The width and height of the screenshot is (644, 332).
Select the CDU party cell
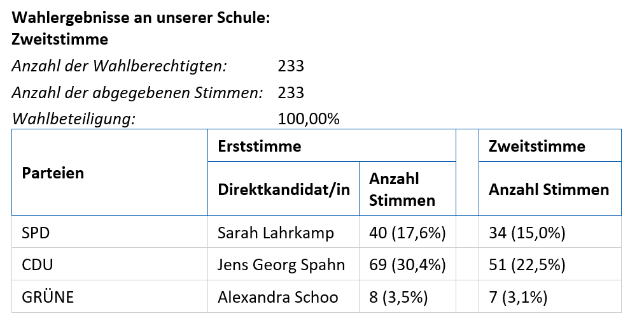(109, 264)
